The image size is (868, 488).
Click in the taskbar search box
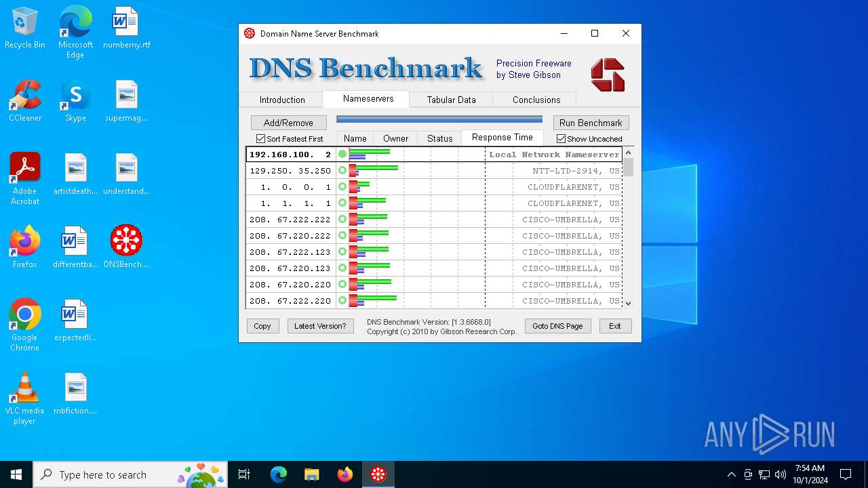click(x=131, y=474)
